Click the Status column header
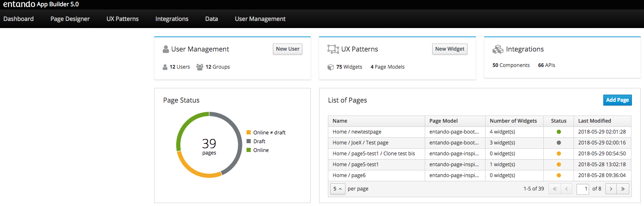Screen dimensions: 644x206 point(558,121)
